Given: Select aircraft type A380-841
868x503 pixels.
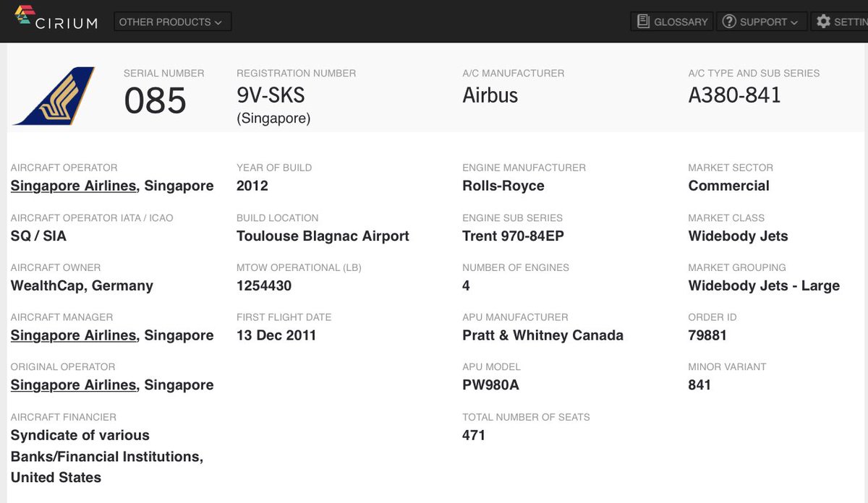Looking at the screenshot, I should [x=735, y=95].
